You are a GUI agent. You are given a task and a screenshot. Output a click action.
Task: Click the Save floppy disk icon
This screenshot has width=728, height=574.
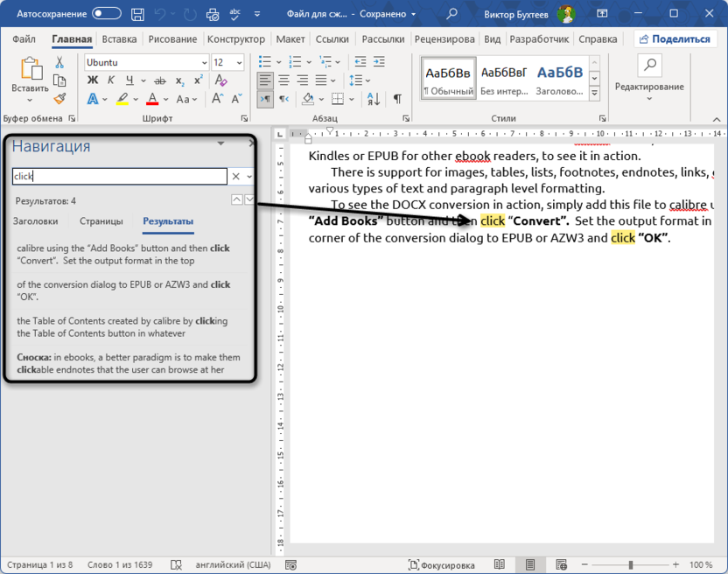(137, 14)
